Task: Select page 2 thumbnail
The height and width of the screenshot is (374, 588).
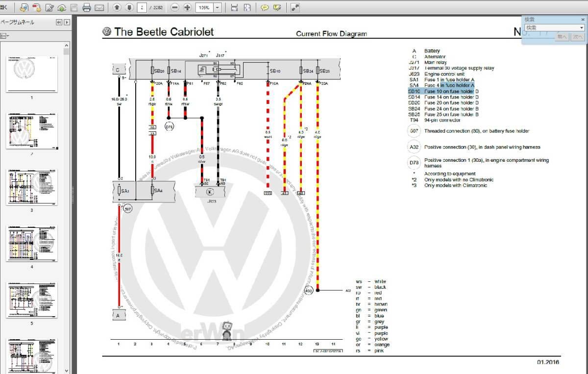Action: pos(32,130)
